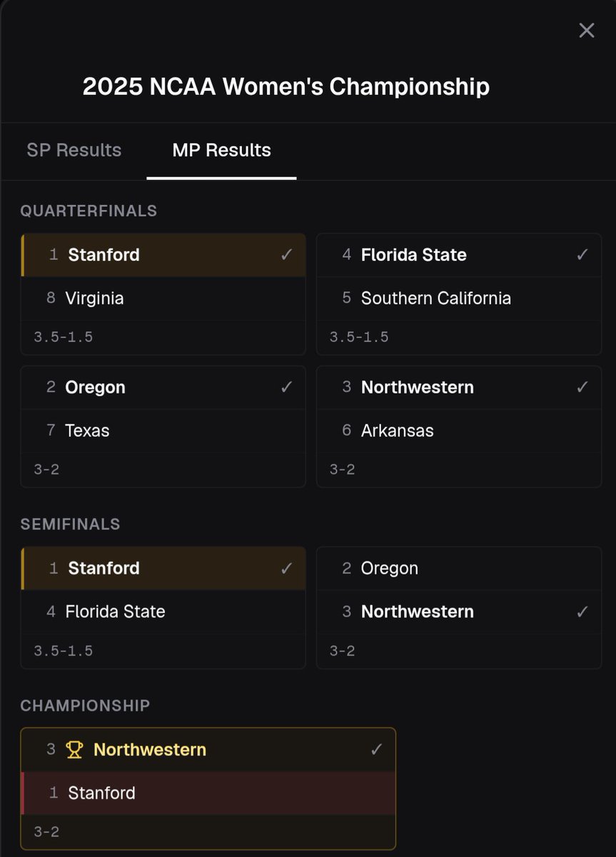Click the checkmark beside Stanford in semifinals
Screen dimensions: 616x857
click(x=287, y=568)
